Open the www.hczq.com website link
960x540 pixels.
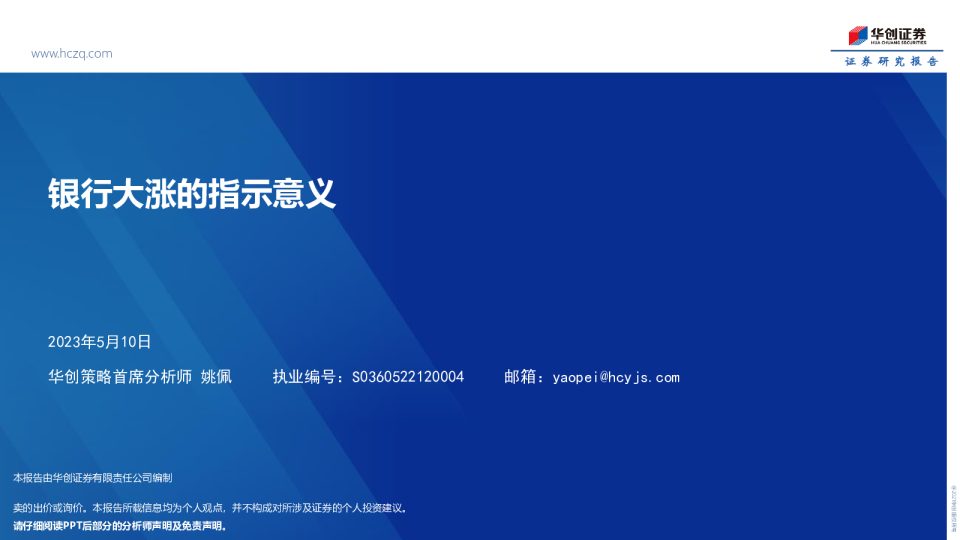point(71,54)
